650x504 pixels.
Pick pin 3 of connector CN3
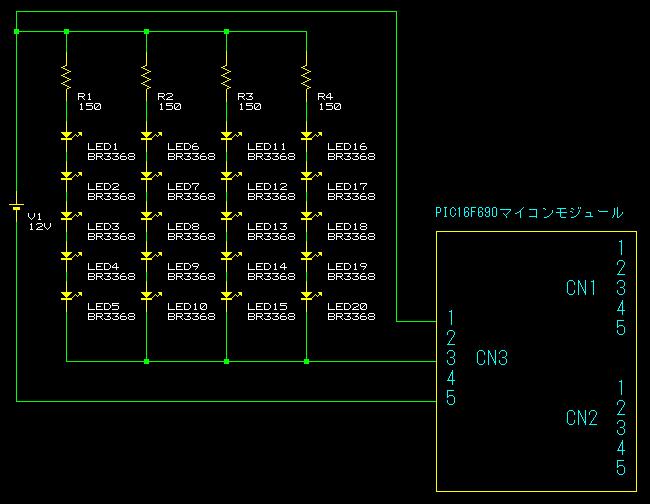point(451,358)
